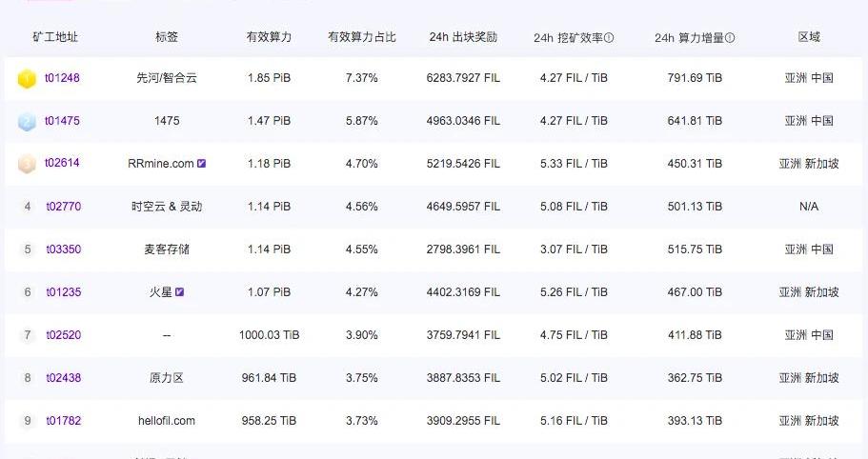The height and width of the screenshot is (459, 868).
Task: Open miner address t02520
Action: (x=64, y=335)
